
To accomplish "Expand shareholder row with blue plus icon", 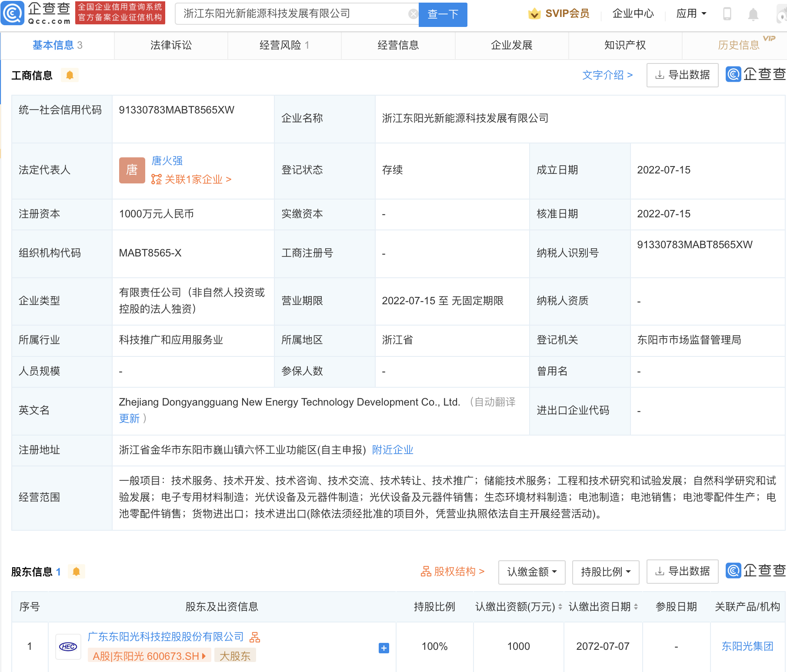I will click(383, 648).
